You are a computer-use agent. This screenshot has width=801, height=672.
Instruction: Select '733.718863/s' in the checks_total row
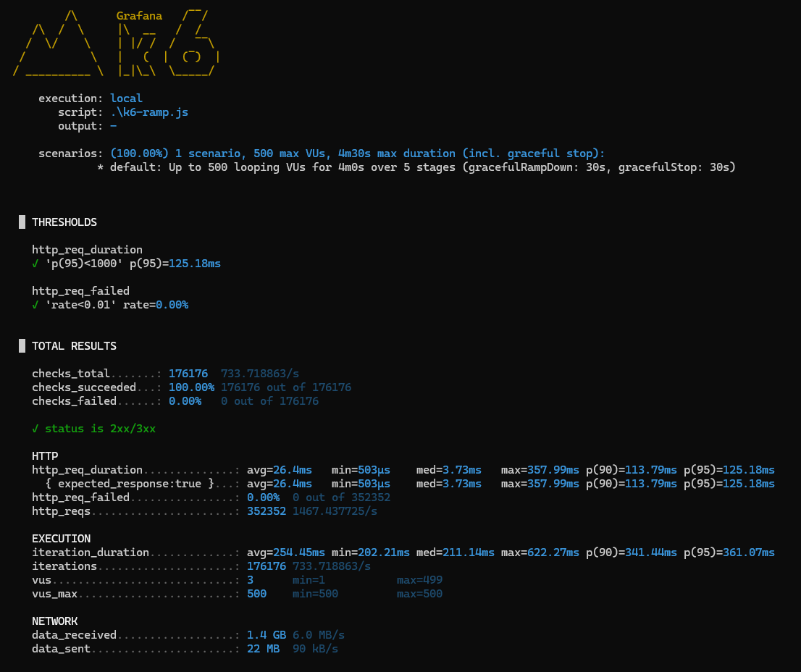(x=260, y=374)
